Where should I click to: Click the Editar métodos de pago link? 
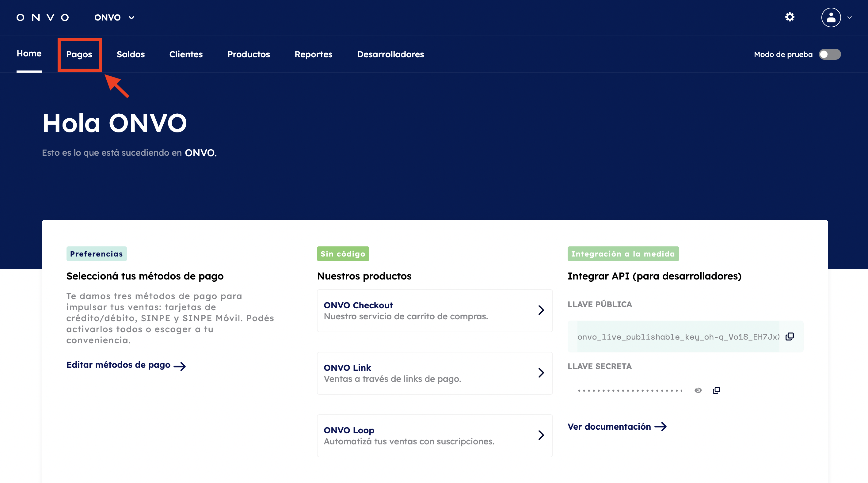coord(126,365)
